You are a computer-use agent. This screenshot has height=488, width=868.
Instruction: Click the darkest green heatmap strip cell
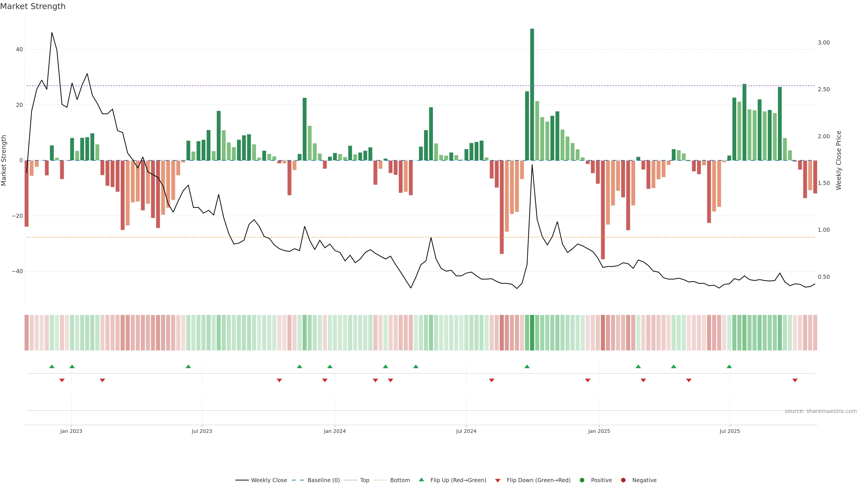click(x=532, y=332)
